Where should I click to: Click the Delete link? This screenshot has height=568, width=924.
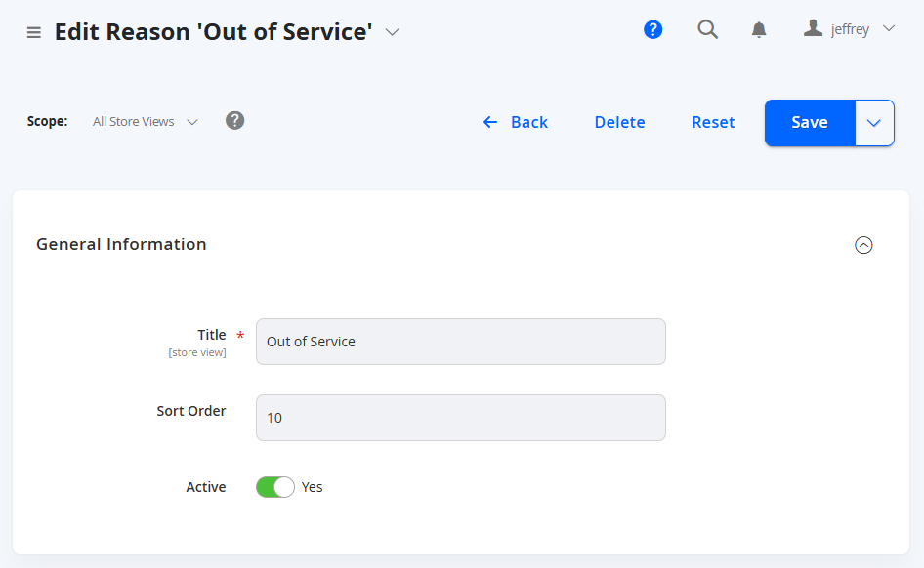[x=619, y=122]
